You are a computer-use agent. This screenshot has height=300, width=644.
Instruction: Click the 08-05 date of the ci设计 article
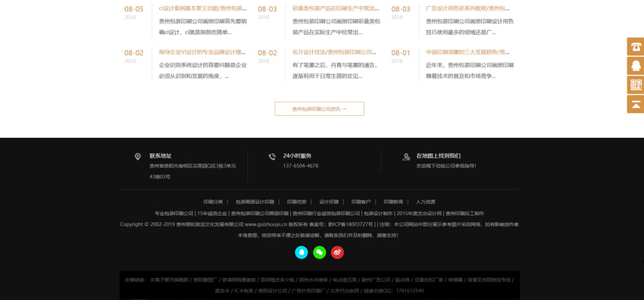pyautogui.click(x=134, y=9)
